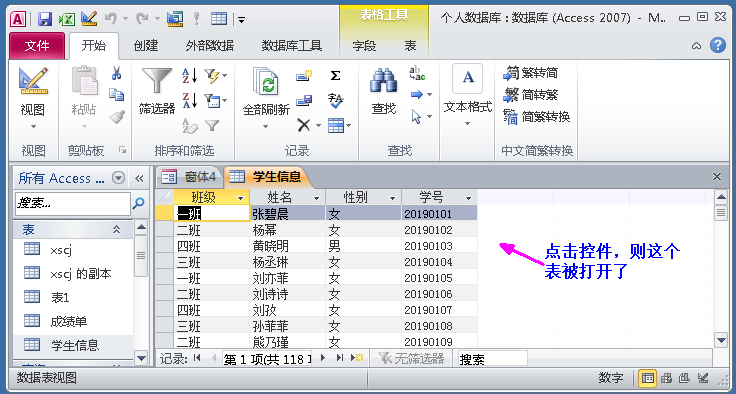
Task: Click the cell with 学号 20190105
Action: point(439,278)
